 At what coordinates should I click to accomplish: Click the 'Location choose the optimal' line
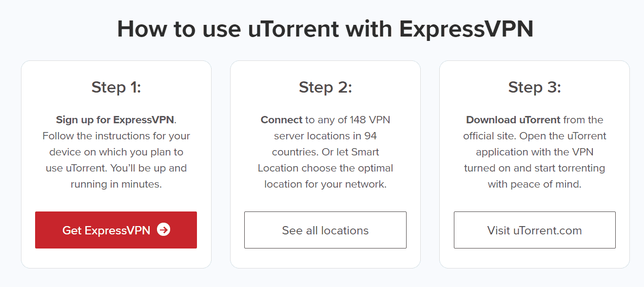point(325,168)
